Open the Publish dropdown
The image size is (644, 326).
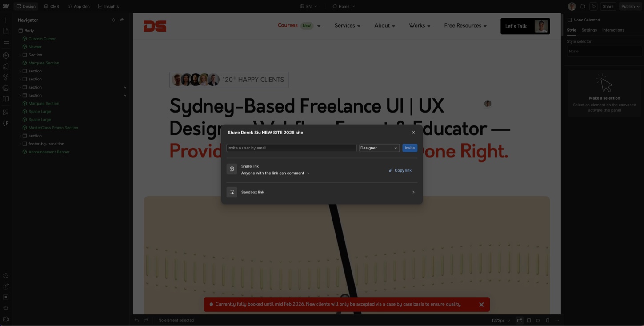631,6
